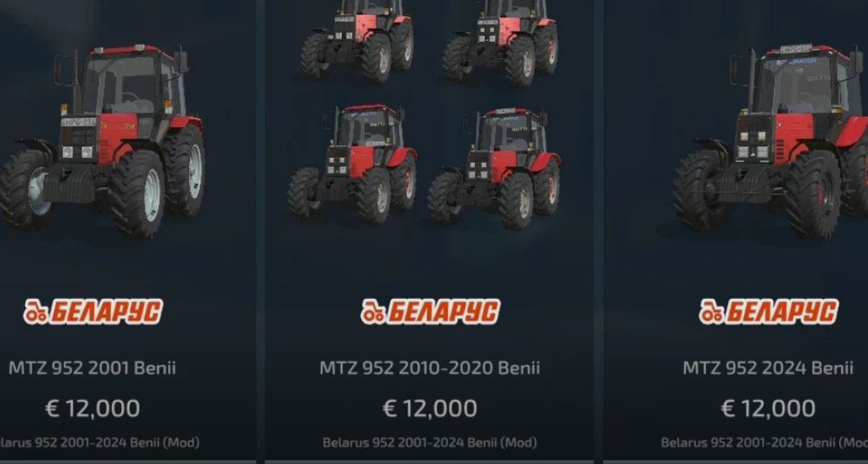The width and height of the screenshot is (868, 464).
Task: Click the Belarus 952 Benii (Mod) label on the first card
Action: (99, 442)
